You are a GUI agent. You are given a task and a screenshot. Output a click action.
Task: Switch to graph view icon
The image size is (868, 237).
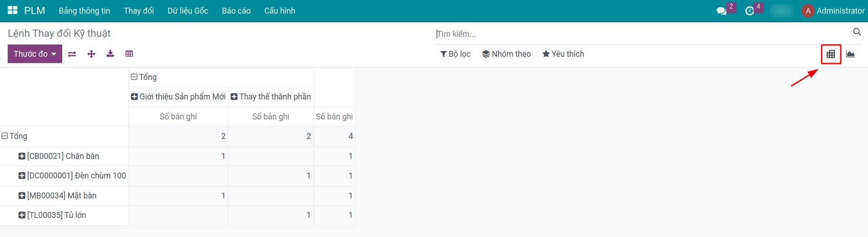[850, 54]
